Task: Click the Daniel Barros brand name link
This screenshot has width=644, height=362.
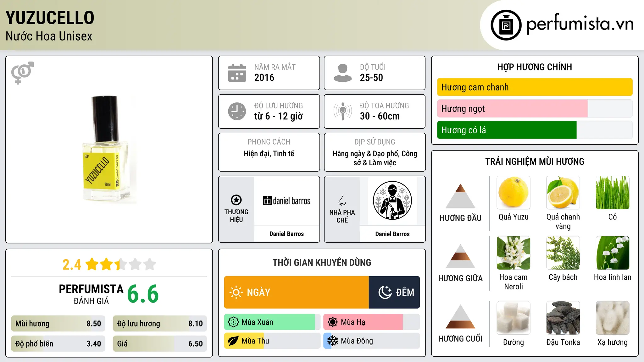Action: pos(286,234)
